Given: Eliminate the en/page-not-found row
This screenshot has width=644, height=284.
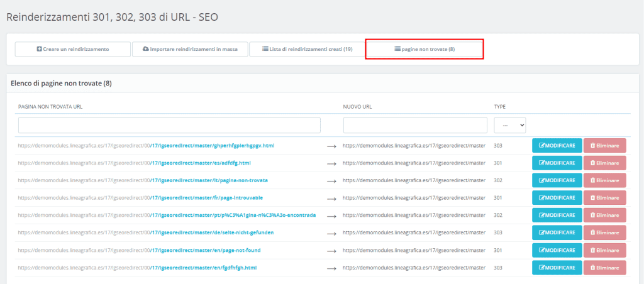Looking at the screenshot, I should (604, 250).
